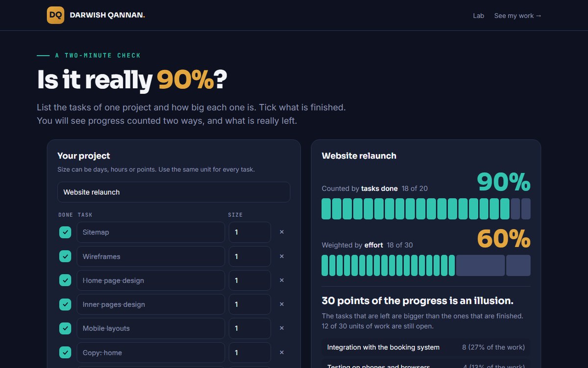Edit the Website relaunch project name field
Screen dimensions: 588x368
173,192
